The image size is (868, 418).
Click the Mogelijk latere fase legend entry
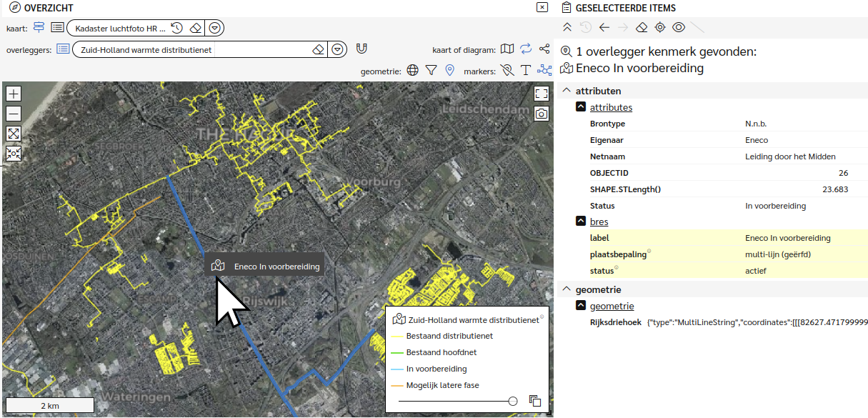click(x=443, y=385)
